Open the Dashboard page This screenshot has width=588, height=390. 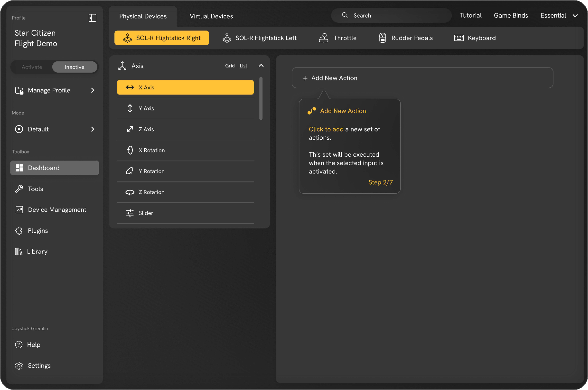[x=54, y=168]
